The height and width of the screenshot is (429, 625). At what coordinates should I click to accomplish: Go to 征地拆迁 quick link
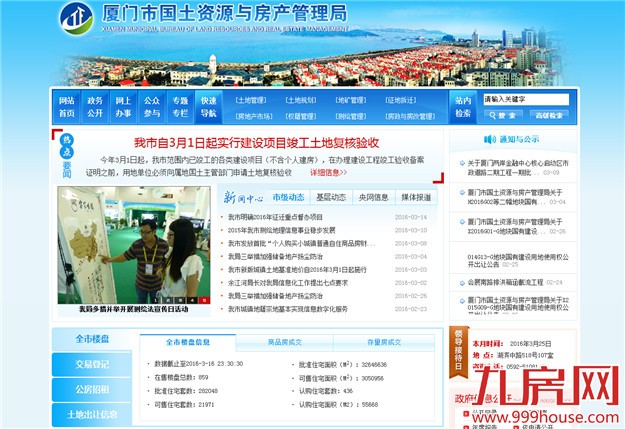tap(401, 100)
